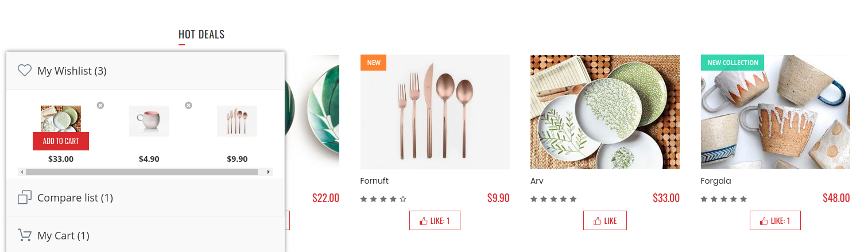
Task: Toggle like on the Arv product
Action: [x=605, y=220]
